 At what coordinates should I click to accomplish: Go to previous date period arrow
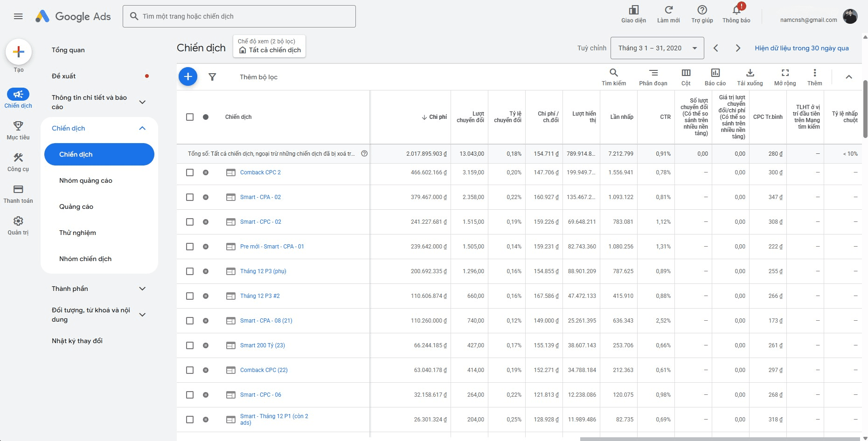(x=716, y=48)
